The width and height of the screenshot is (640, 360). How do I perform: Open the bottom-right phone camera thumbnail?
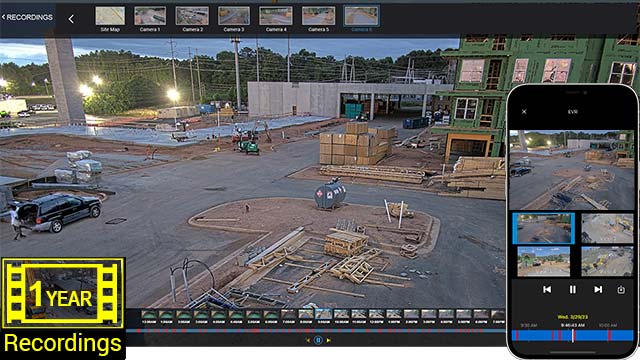pyautogui.click(x=607, y=261)
